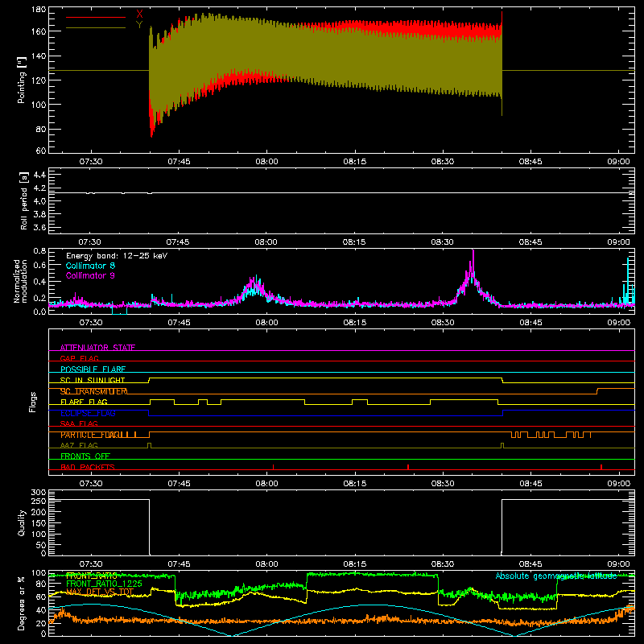Click the 0.8 tick on modulation axis
The width and height of the screenshot is (644, 644).
coord(39,250)
